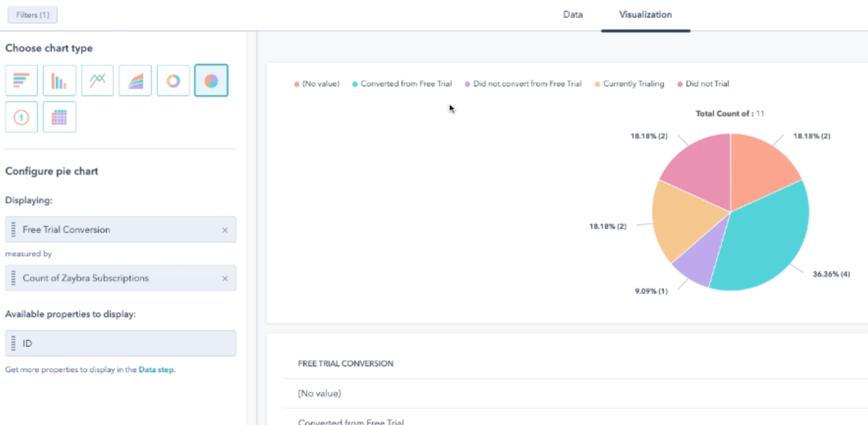The height and width of the screenshot is (425, 868).
Task: Remove Count of Zaybra Subscriptions measure
Action: pyautogui.click(x=225, y=278)
